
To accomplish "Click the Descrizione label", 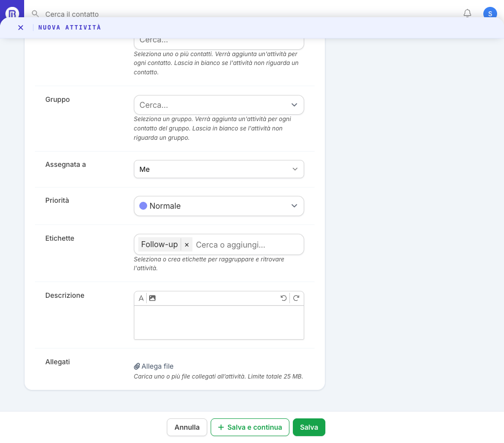I will coord(65,295).
